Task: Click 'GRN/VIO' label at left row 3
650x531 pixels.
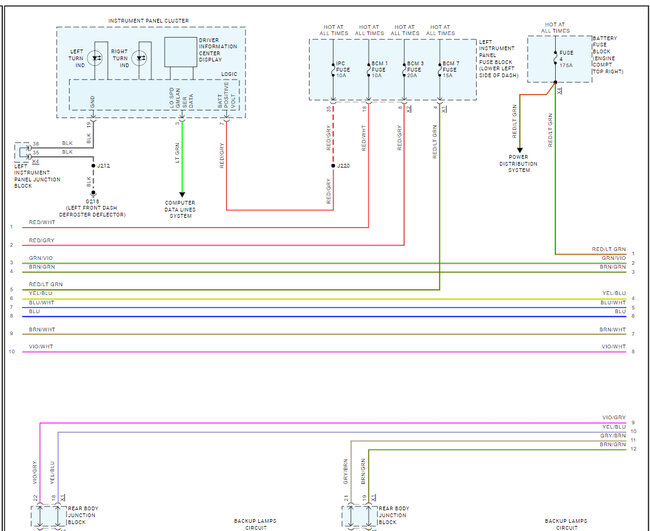Action: coord(41,258)
